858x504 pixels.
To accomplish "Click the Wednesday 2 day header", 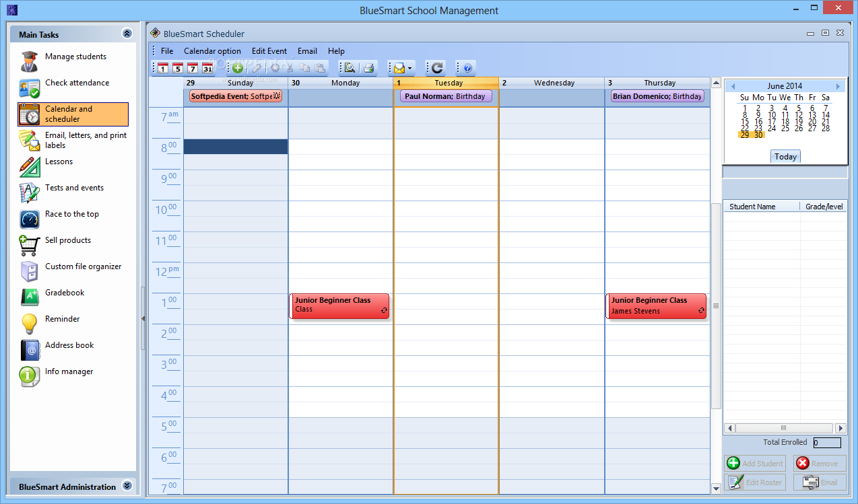I will tap(552, 83).
